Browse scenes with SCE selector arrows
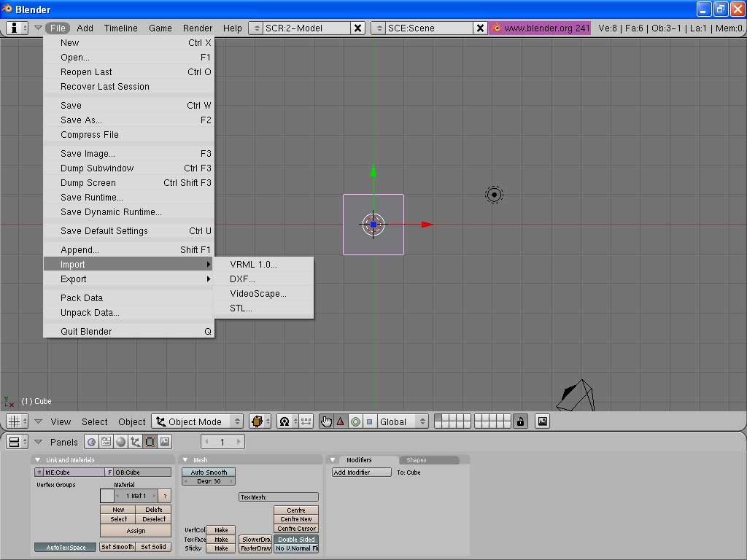 (379, 28)
